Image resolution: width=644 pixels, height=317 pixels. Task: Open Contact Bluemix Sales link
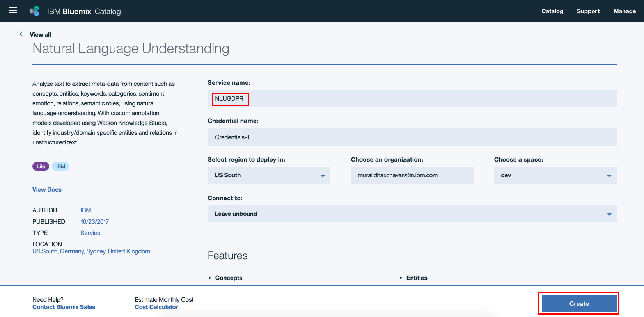click(x=64, y=307)
